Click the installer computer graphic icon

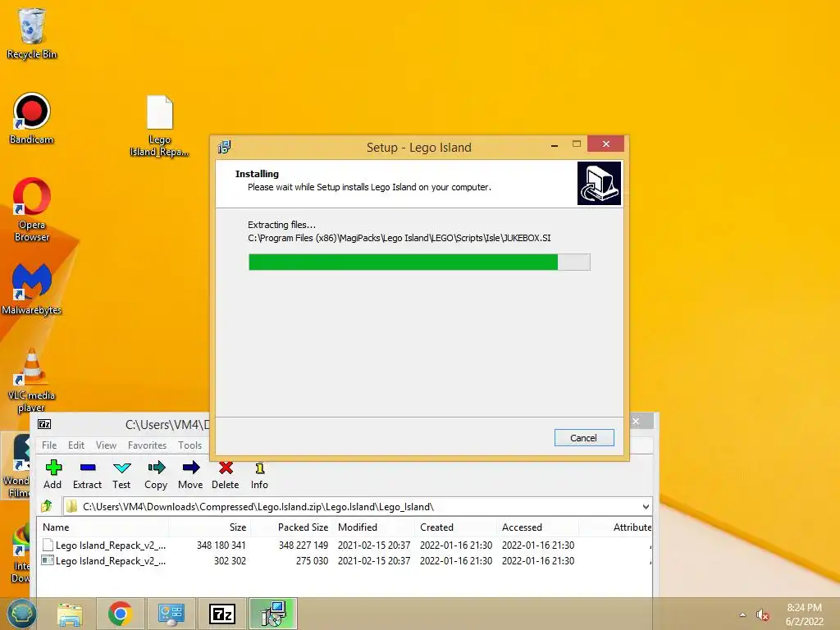tap(599, 183)
